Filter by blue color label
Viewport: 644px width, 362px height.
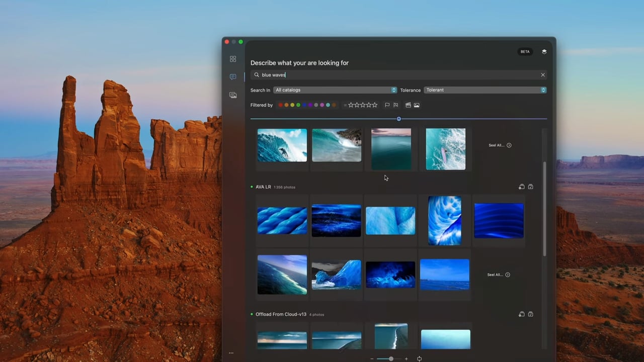(304, 105)
